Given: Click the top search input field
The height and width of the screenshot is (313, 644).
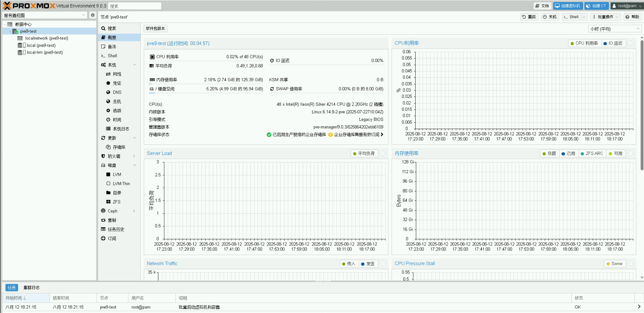Looking at the screenshot, I should (135, 6).
